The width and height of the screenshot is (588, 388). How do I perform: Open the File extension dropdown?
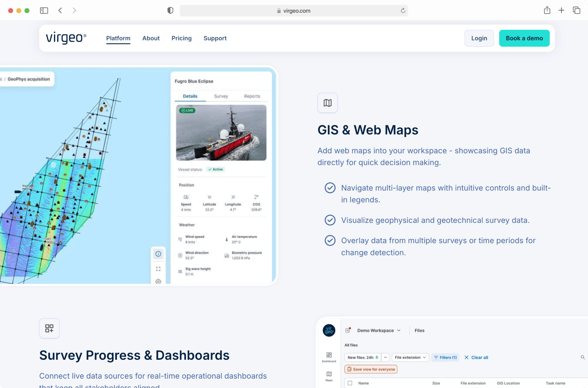pos(410,357)
